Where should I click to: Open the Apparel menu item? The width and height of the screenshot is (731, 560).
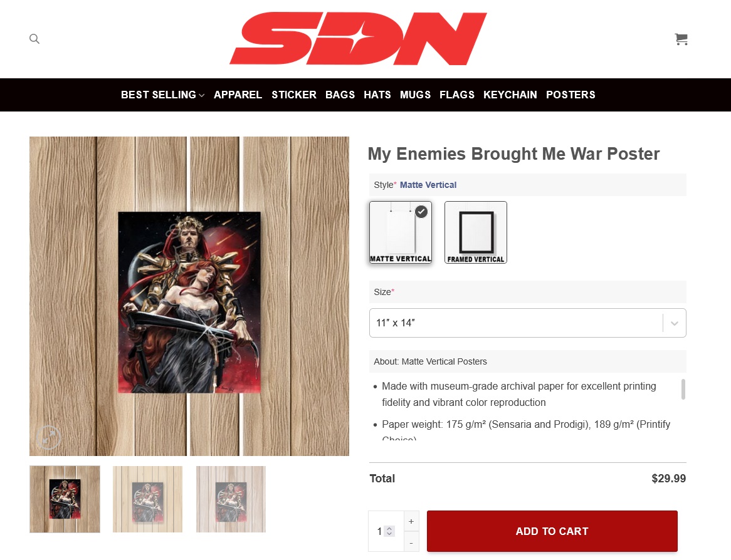point(238,95)
